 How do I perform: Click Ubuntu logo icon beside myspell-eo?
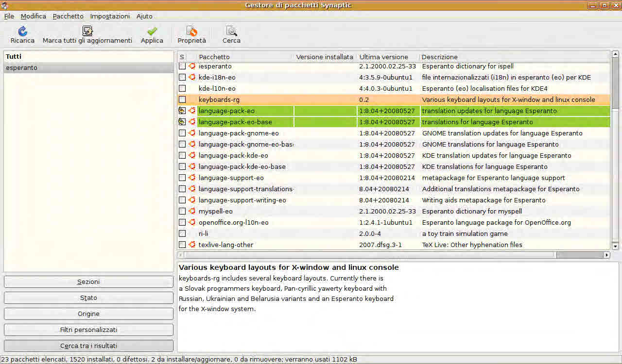coord(192,211)
